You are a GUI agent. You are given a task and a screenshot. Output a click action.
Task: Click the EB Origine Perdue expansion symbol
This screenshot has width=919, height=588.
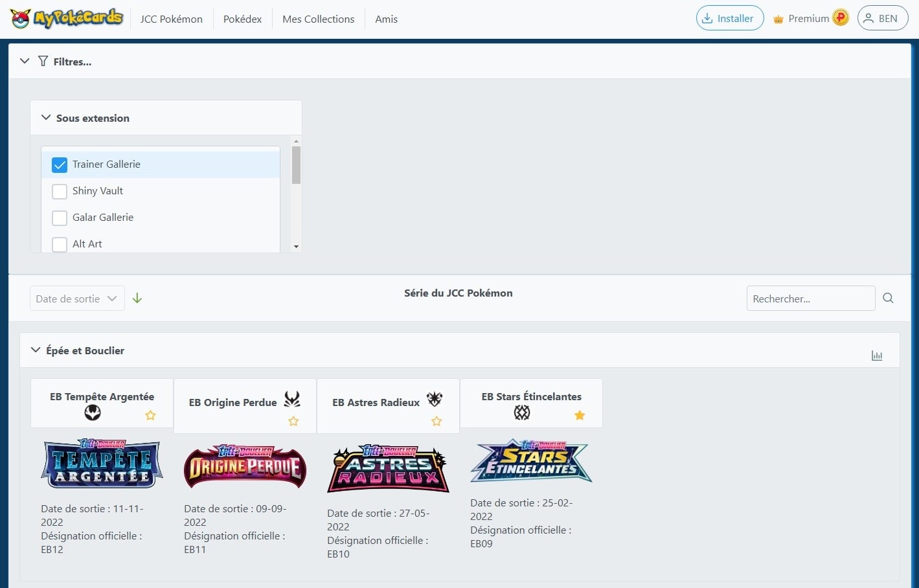coord(293,399)
